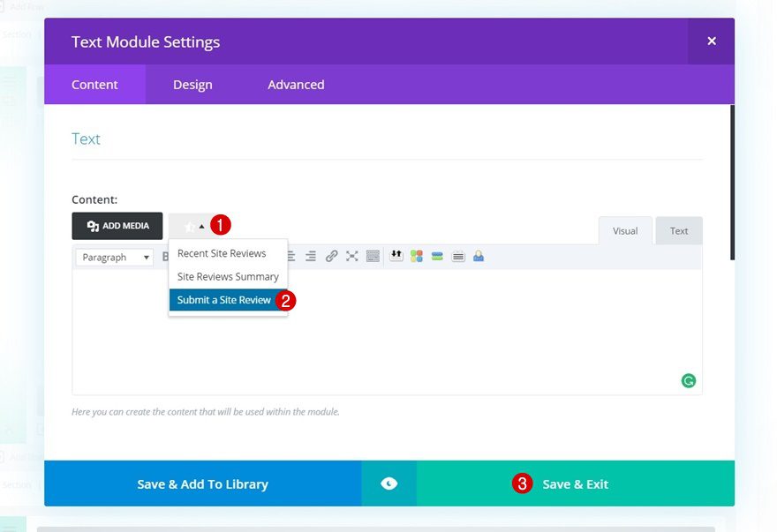Toggle the Site Reviews star dropdown
Screen dimensions: 777x532
point(193,227)
